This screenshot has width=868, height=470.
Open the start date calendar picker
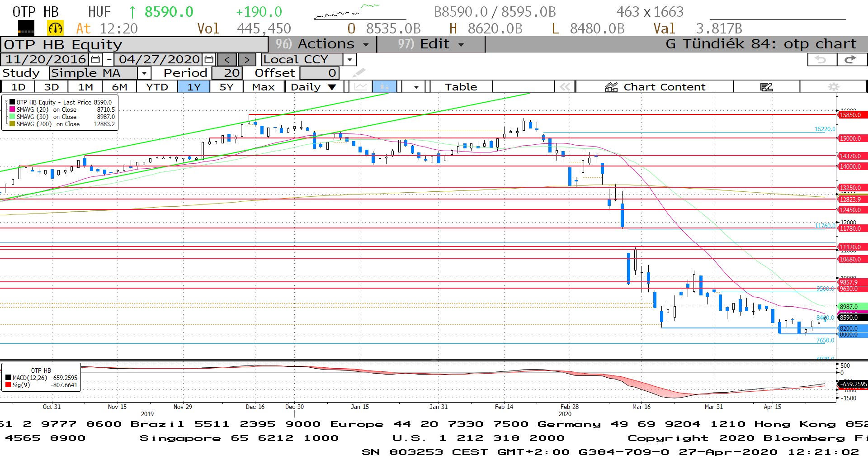click(95, 59)
